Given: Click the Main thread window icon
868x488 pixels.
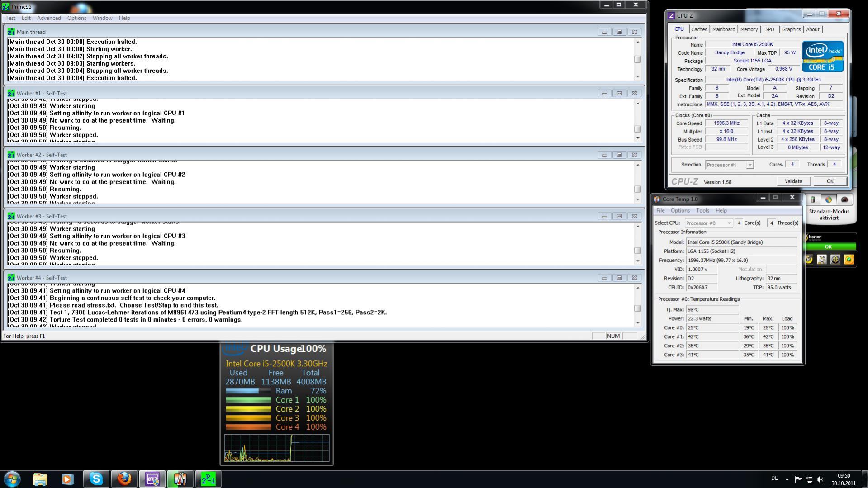Looking at the screenshot, I should 11,32.
